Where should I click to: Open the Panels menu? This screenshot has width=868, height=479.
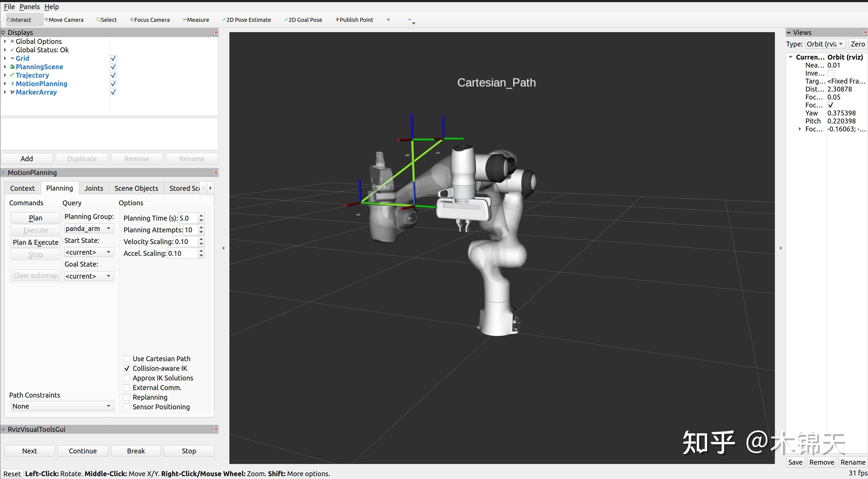coord(30,7)
